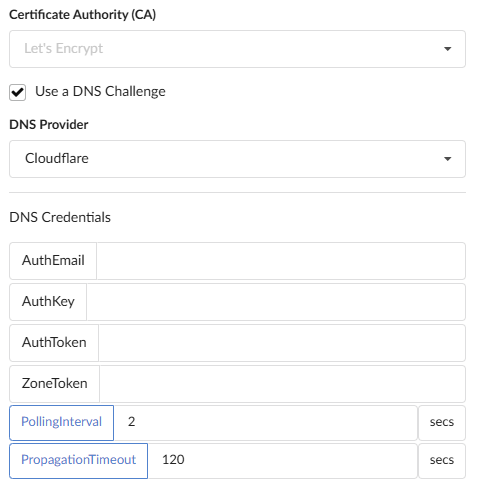Focus the ZoneToken input field

(x=283, y=384)
